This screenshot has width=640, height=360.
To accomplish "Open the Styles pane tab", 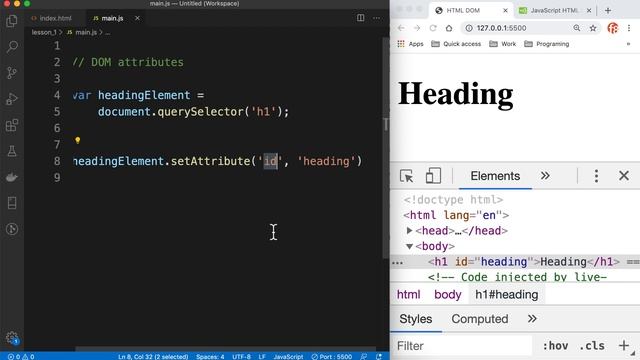I will (416, 319).
